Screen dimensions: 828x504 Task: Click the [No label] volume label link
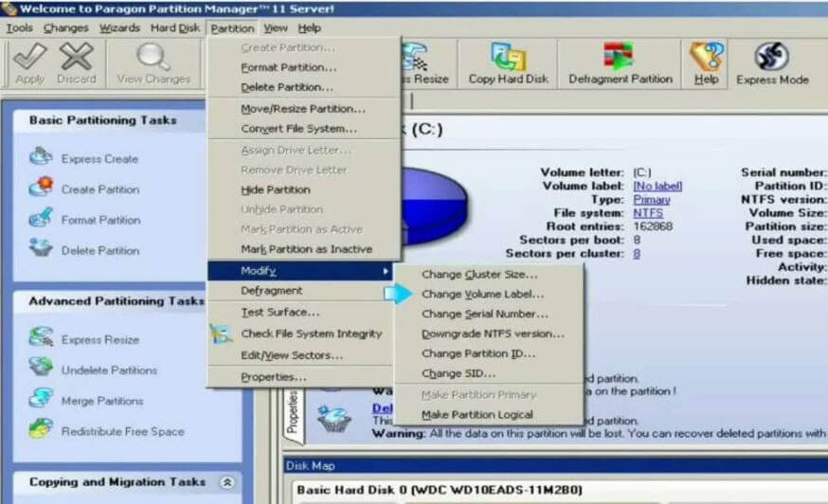coord(657,186)
